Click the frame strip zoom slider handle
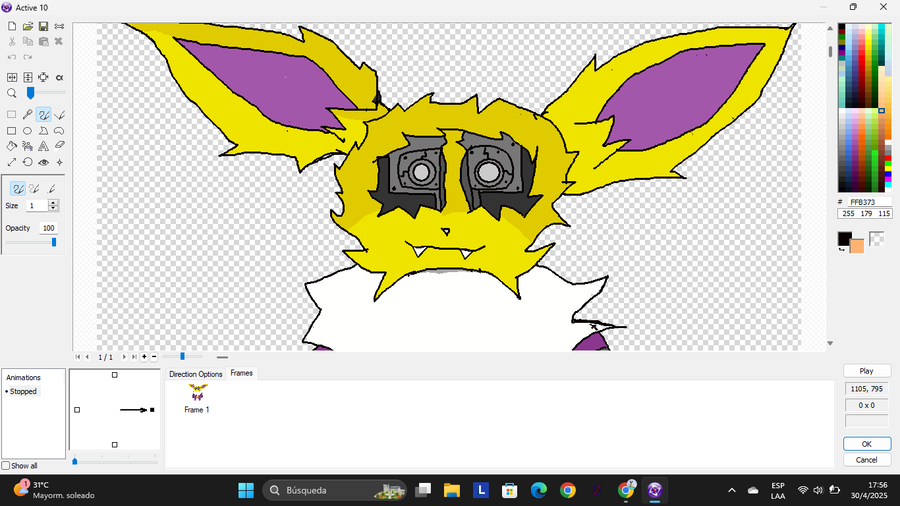900x506 pixels. coord(183,356)
